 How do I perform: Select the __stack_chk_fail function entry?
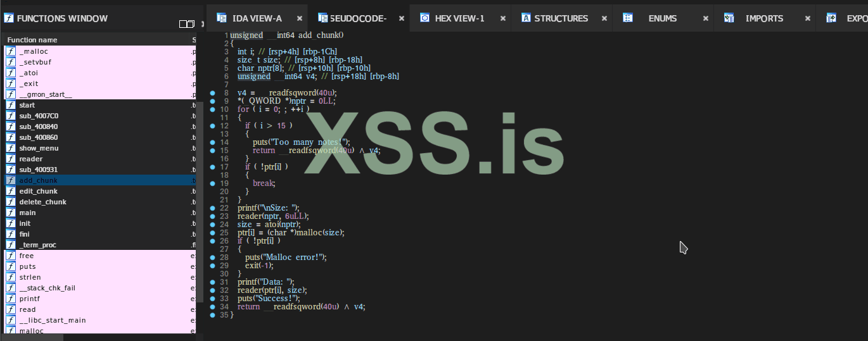[100, 288]
